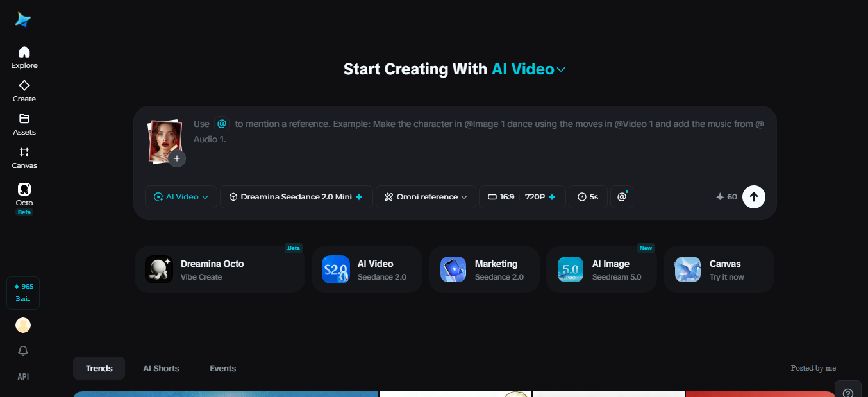The image size is (868, 397).
Task: Open the Create section in sidebar
Action: (24, 90)
